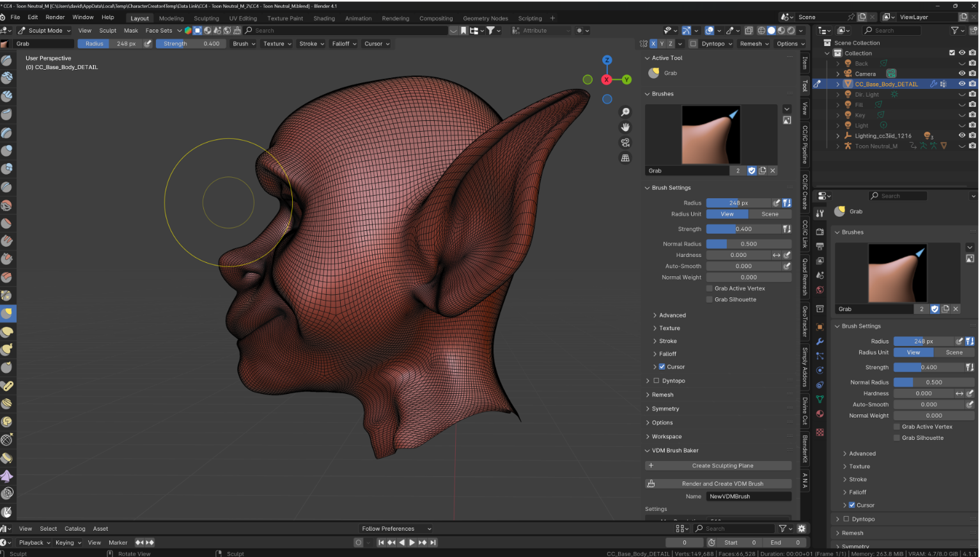Open the Catalog menu in Asset Browser
980x557 pixels.
pyautogui.click(x=75, y=529)
